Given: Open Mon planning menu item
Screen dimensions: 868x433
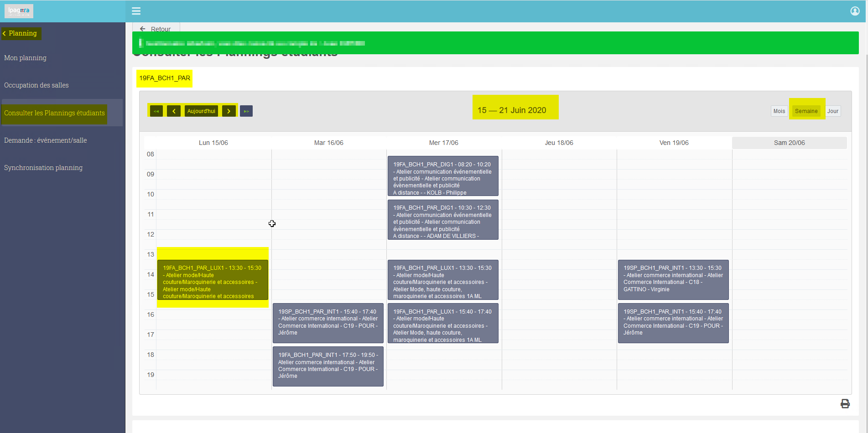Looking at the screenshot, I should coord(26,58).
